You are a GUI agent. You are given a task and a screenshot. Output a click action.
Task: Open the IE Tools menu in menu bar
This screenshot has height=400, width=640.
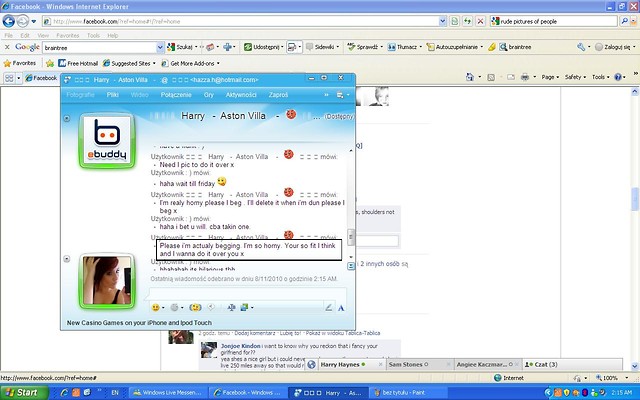click(x=93, y=36)
